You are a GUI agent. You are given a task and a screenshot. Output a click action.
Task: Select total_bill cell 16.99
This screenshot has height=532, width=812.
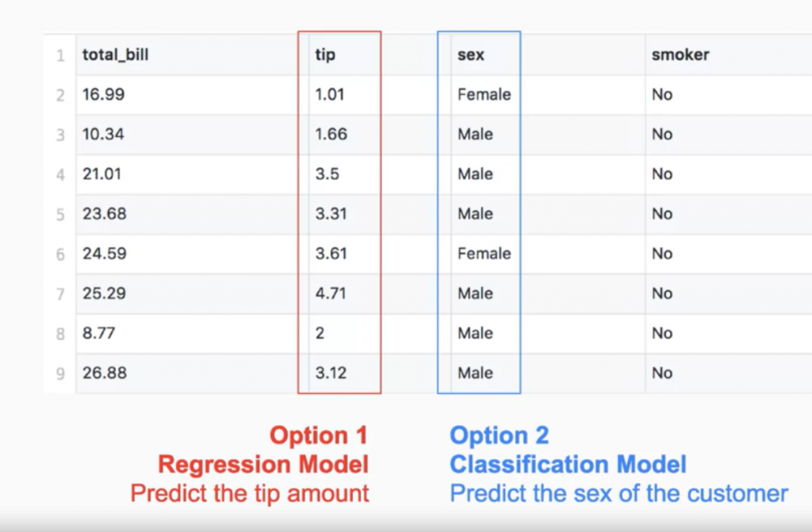tap(104, 94)
